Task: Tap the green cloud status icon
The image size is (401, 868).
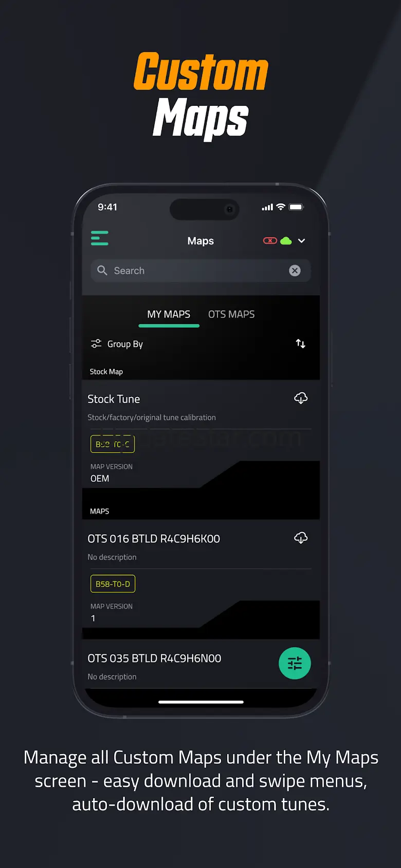Action: [286, 241]
